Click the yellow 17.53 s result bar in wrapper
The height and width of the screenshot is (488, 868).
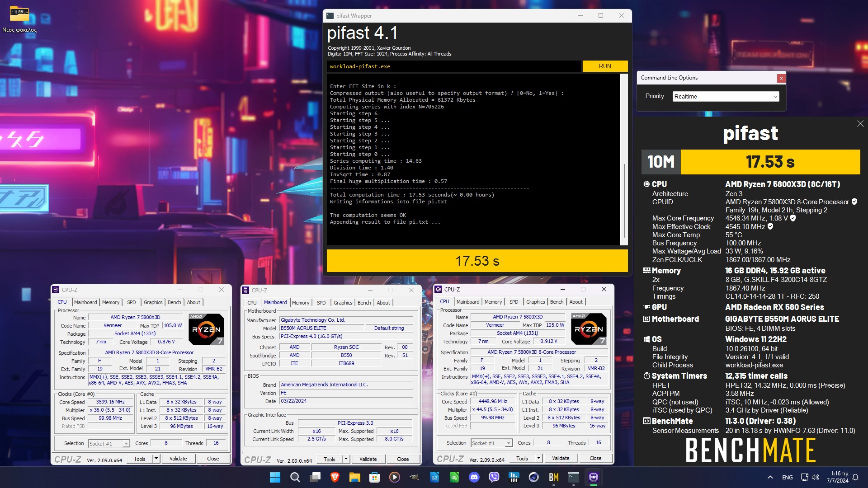coord(477,261)
